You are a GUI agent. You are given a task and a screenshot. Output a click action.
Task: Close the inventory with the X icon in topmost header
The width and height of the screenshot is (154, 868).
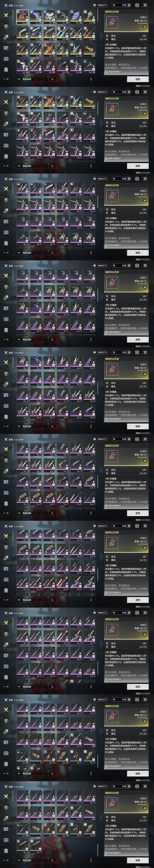coord(145,5)
